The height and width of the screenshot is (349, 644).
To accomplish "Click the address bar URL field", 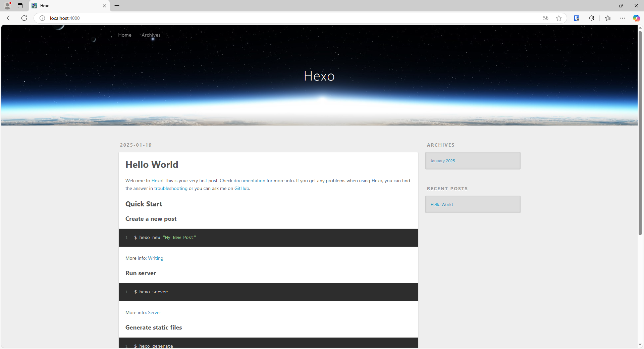I will pyautogui.click(x=268, y=18).
